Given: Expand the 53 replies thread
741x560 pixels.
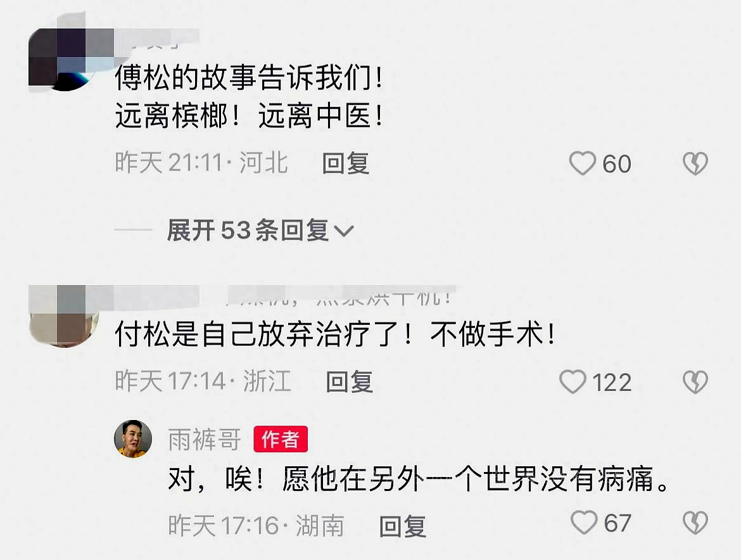Looking at the screenshot, I should coord(260,231).
